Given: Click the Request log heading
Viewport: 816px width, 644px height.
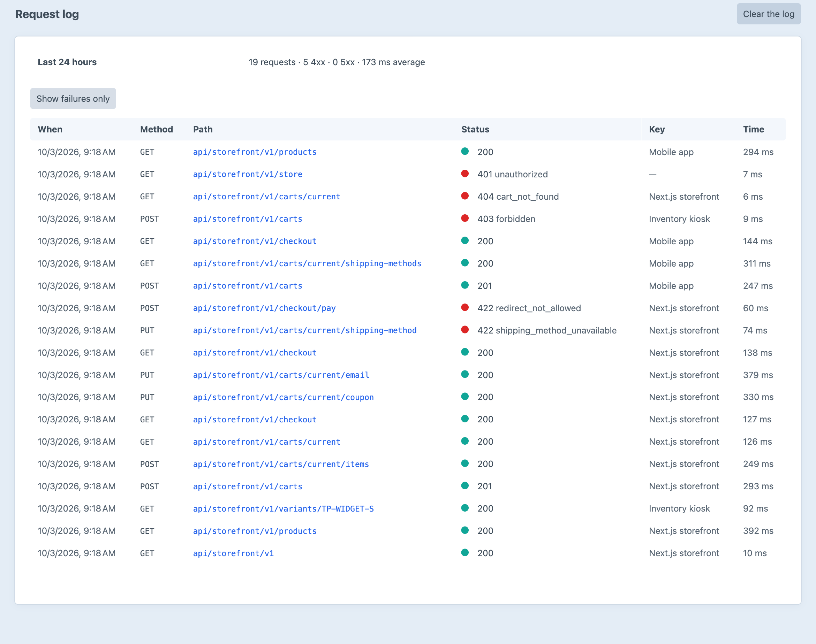Looking at the screenshot, I should [47, 14].
